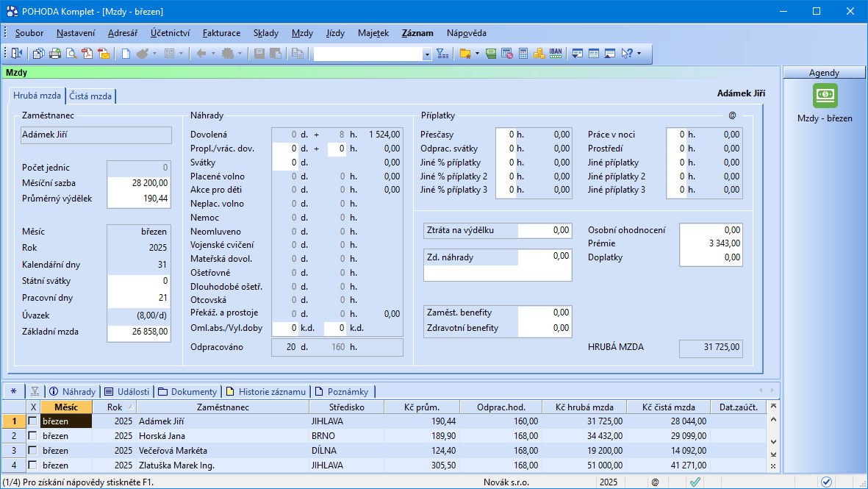Viewport: 868px width, 489px height.
Task: Sort table by Kč hrubá mzda column
Action: tap(584, 407)
